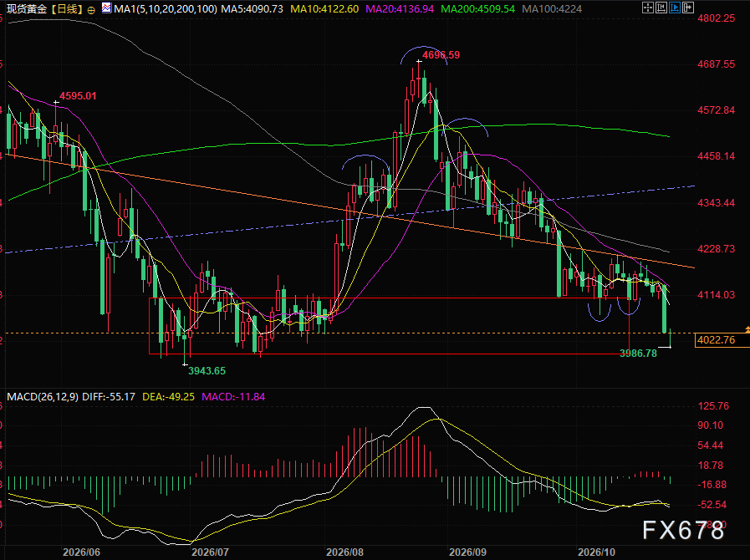Open the MA indicator chart icon
This screenshot has height=560, width=750.
coord(106,8)
